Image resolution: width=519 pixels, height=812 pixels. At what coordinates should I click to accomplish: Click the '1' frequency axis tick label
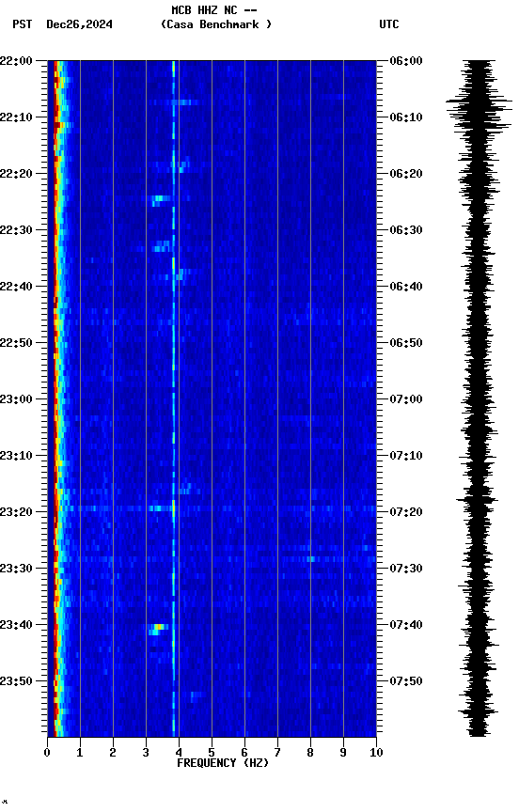pos(80,753)
